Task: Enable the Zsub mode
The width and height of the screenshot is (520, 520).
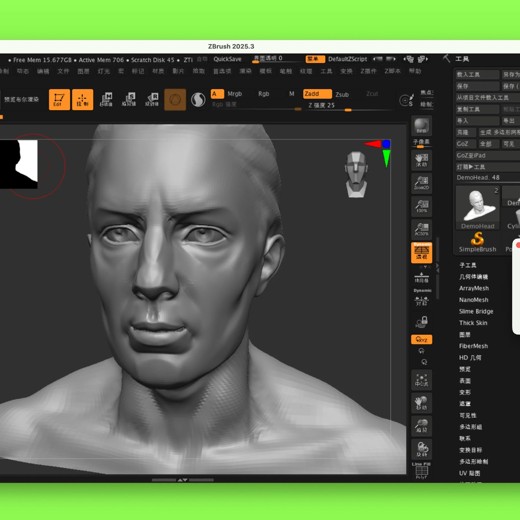Action: click(x=342, y=94)
